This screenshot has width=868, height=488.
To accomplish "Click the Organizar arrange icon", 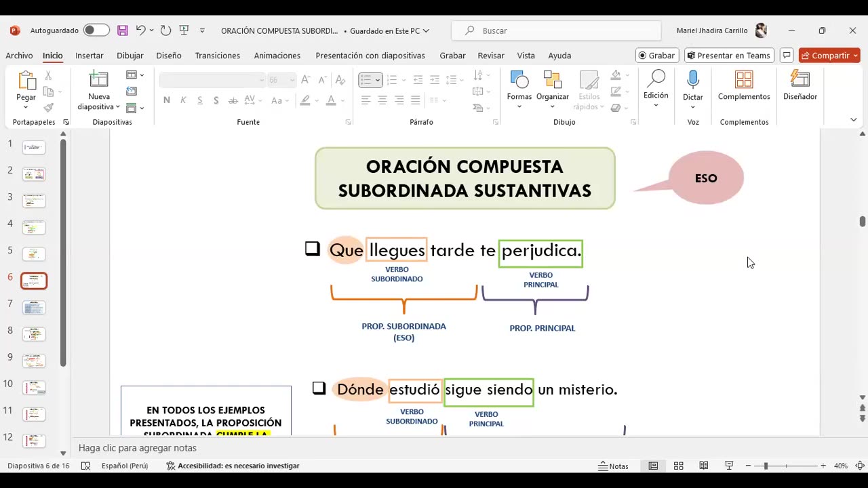I will (x=553, y=80).
